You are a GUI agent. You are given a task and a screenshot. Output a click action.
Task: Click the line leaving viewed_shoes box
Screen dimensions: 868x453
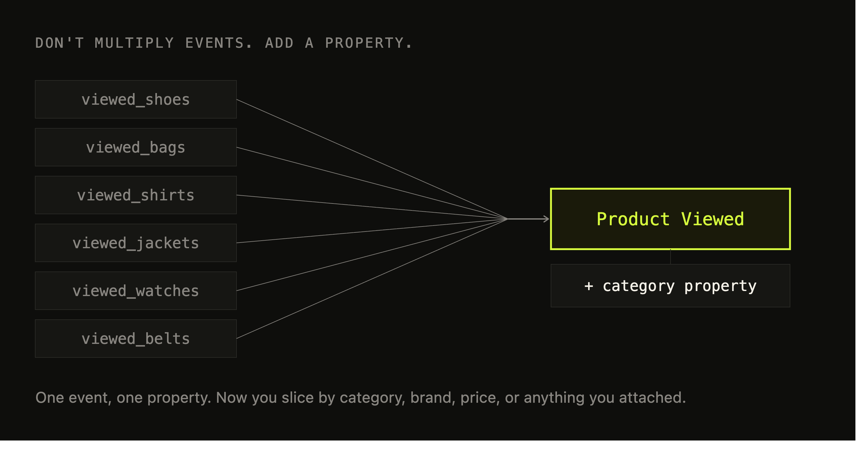pos(372,159)
